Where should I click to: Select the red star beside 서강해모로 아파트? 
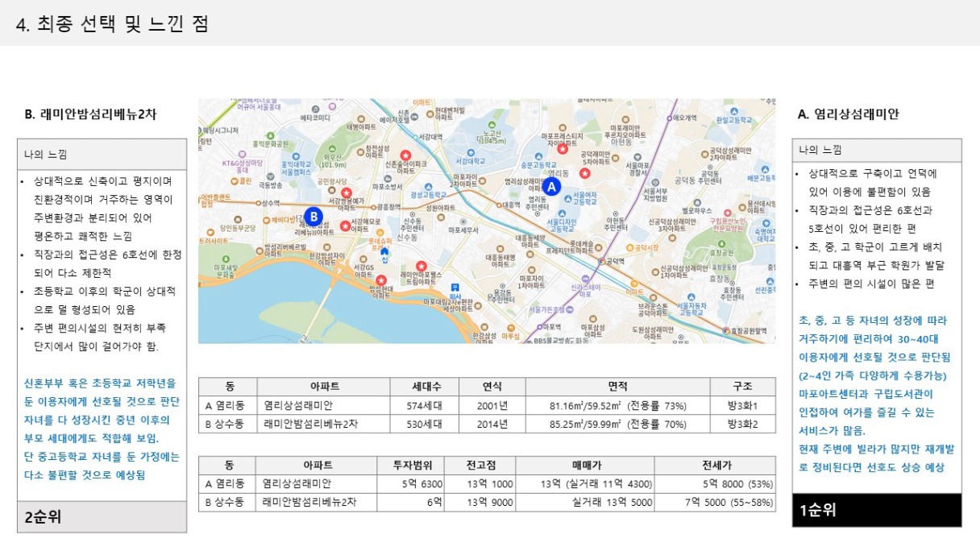click(x=345, y=226)
